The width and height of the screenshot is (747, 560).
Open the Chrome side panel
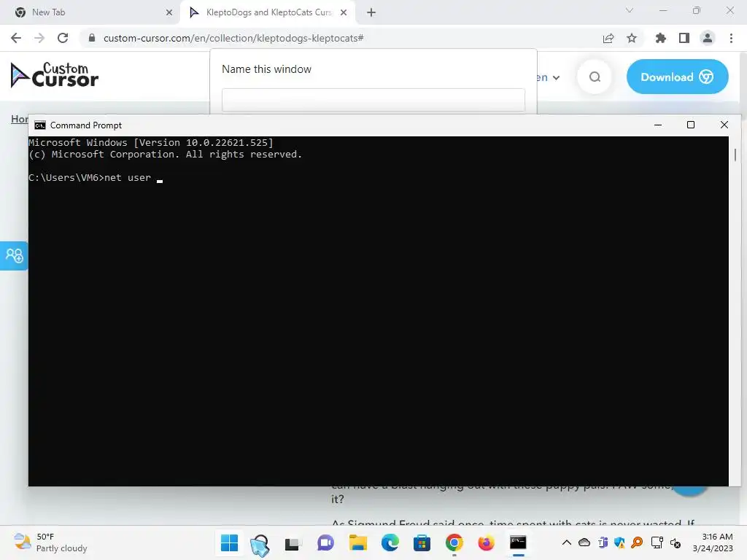[x=684, y=38]
